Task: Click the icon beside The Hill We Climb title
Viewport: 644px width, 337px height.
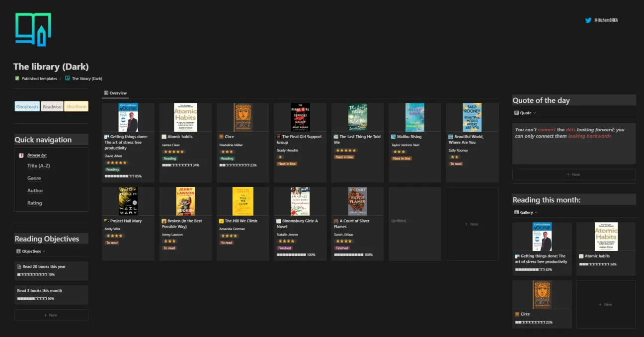Action: [221, 221]
